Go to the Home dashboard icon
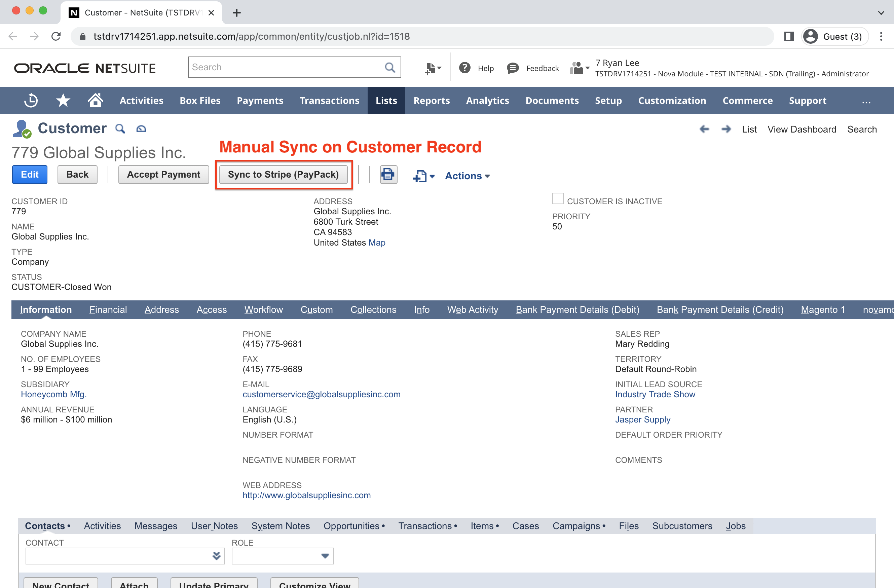The height and width of the screenshot is (588, 894). 96,100
